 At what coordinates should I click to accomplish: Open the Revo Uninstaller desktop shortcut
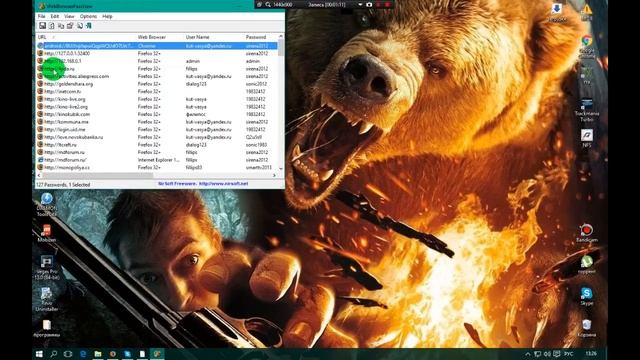coord(47,299)
